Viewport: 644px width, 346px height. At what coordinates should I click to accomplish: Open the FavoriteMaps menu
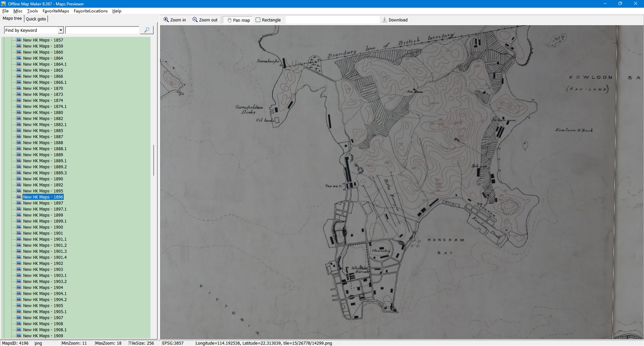(x=56, y=11)
